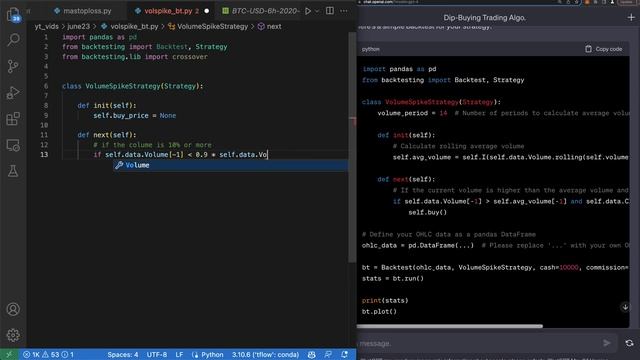
Task: Click the python label on chat code block
Action: pos(371,49)
